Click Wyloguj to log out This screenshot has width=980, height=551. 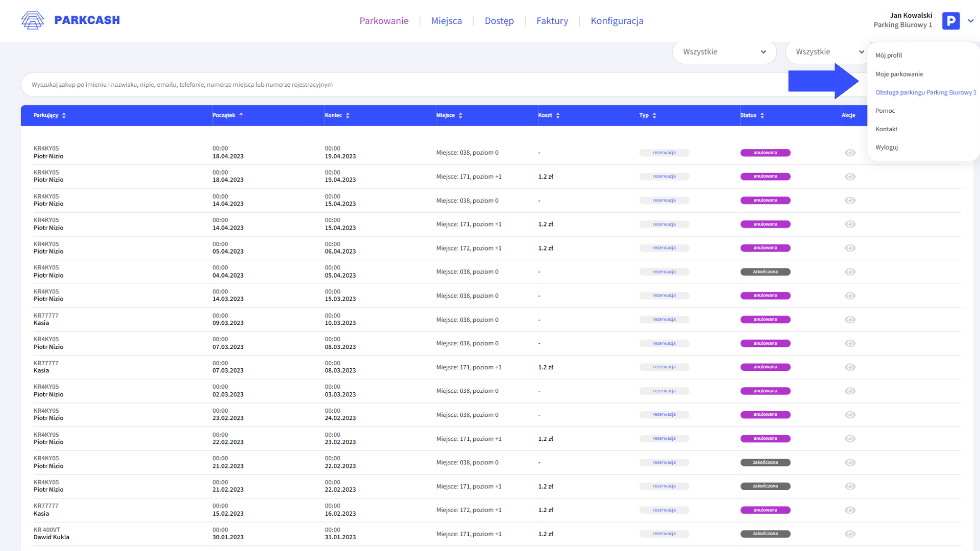click(887, 147)
